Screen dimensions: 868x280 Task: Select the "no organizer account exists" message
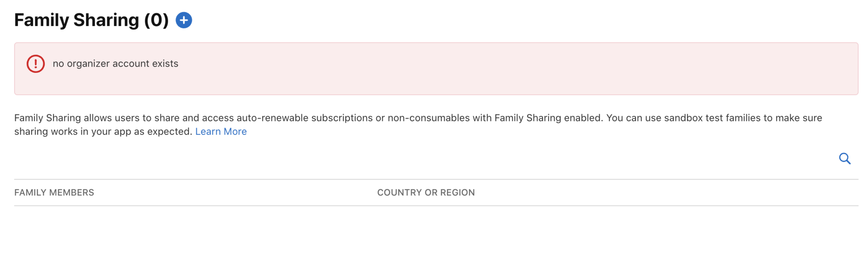115,64
